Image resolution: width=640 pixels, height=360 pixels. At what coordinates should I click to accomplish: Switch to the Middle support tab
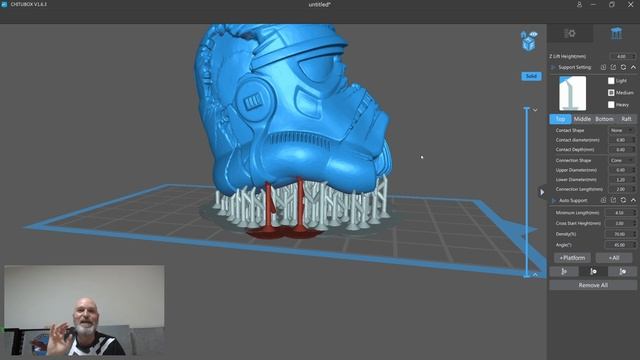tap(582, 119)
